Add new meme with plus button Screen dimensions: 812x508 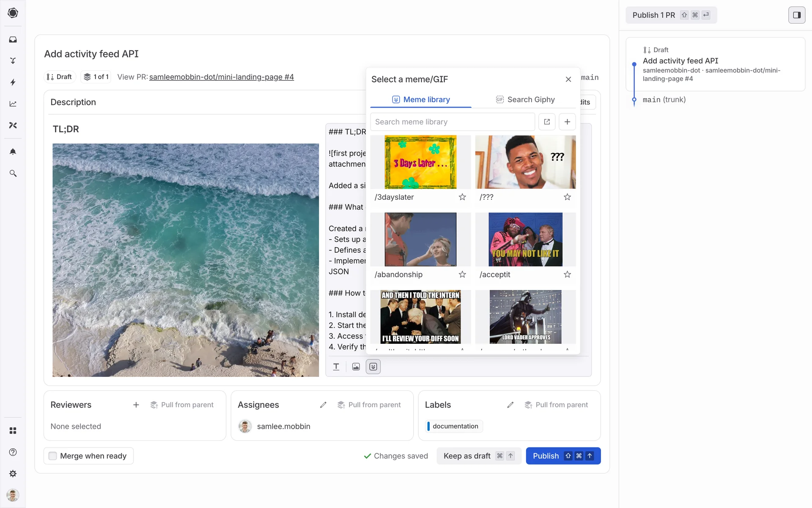(567, 122)
